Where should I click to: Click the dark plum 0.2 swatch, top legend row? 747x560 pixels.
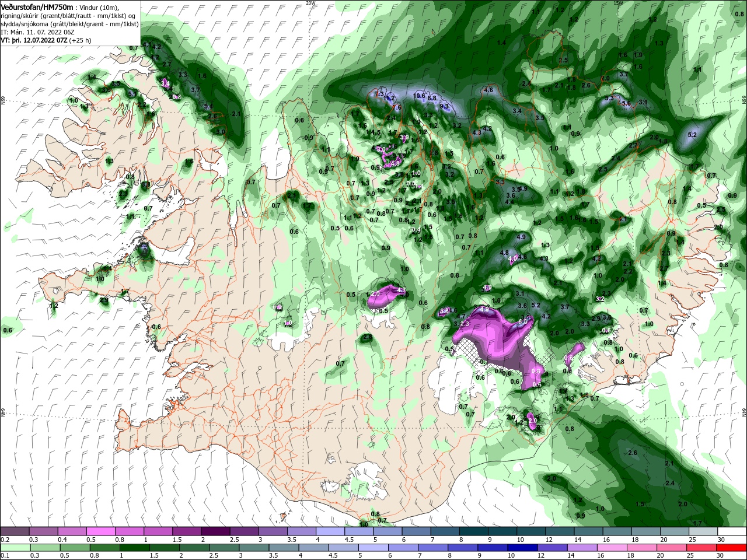coord(15,531)
